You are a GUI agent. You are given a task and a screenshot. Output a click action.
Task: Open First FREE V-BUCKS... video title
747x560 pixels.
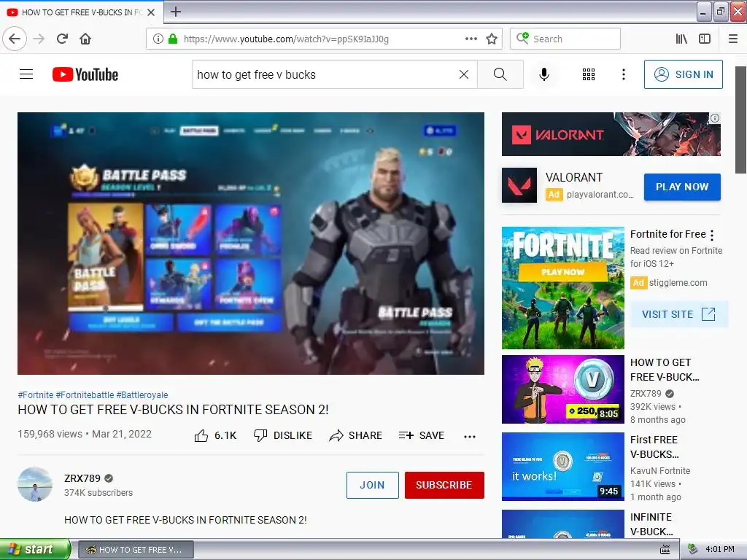pos(654,447)
